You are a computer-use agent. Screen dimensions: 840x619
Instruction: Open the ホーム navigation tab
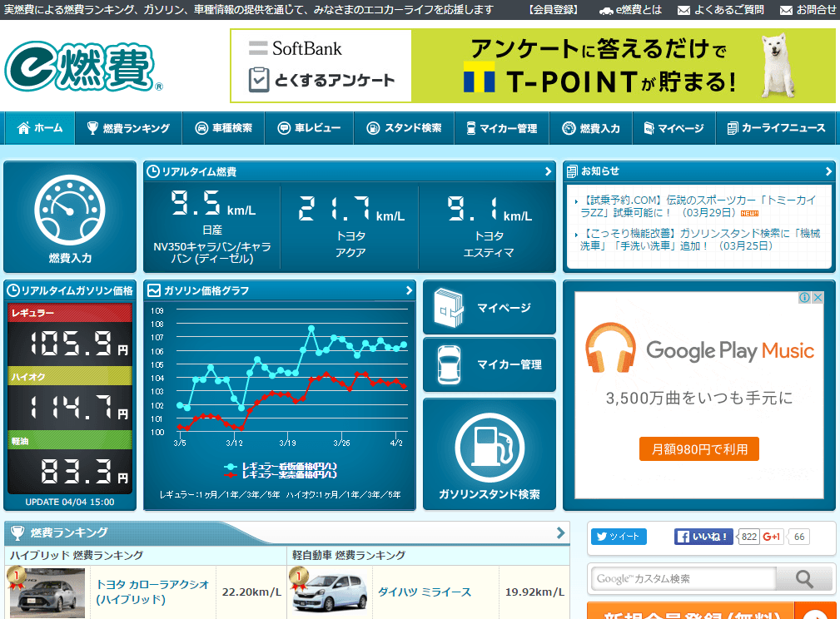tap(40, 128)
